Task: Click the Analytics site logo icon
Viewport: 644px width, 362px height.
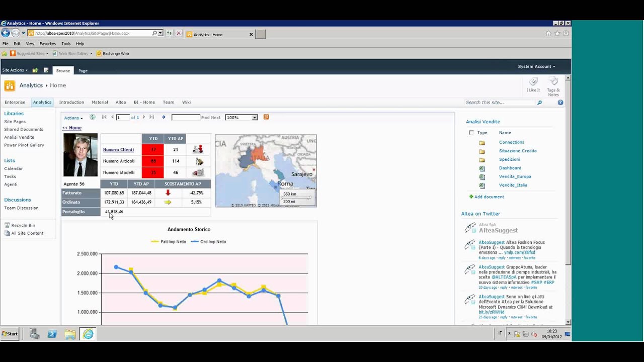Action: pyautogui.click(x=10, y=85)
